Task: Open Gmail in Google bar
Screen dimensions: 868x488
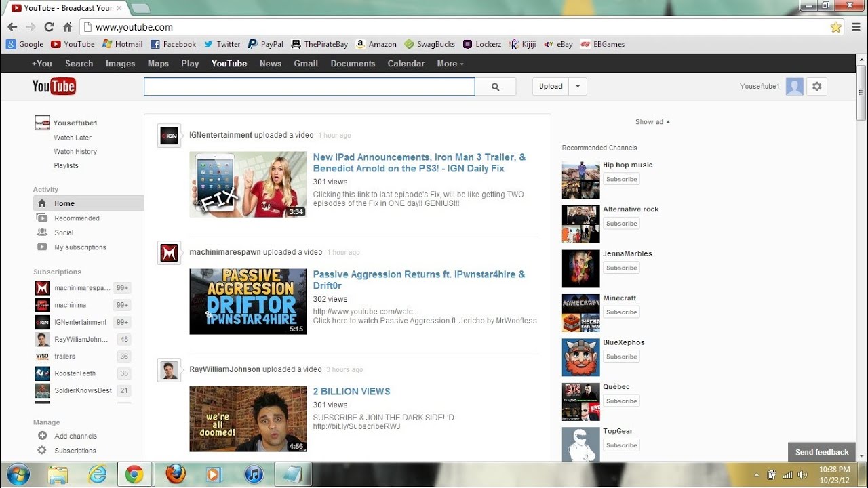Action: click(x=306, y=64)
